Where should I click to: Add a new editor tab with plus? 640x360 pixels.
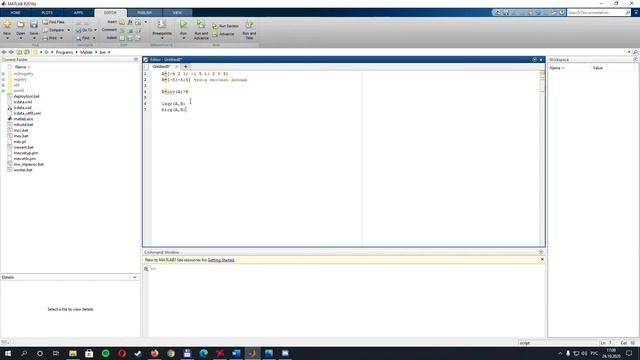(185, 67)
